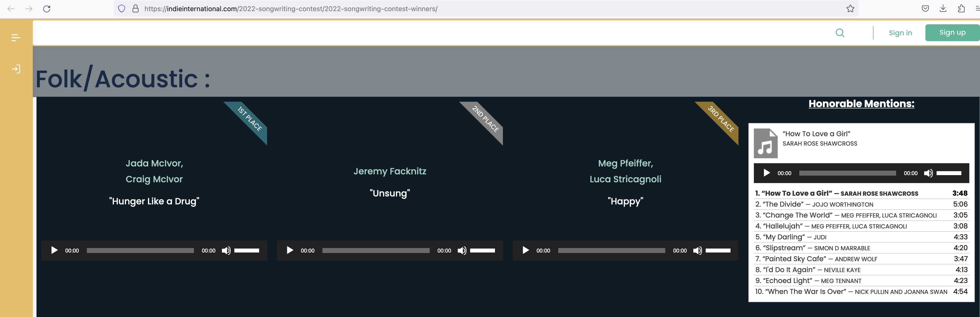The height and width of the screenshot is (317, 980).
Task: Click the Pocket save icon
Action: click(925, 9)
